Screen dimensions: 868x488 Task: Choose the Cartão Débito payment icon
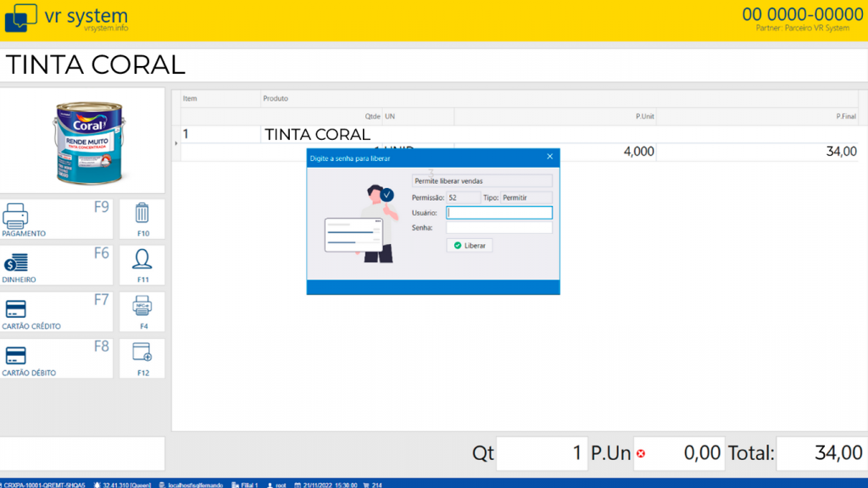(x=16, y=356)
